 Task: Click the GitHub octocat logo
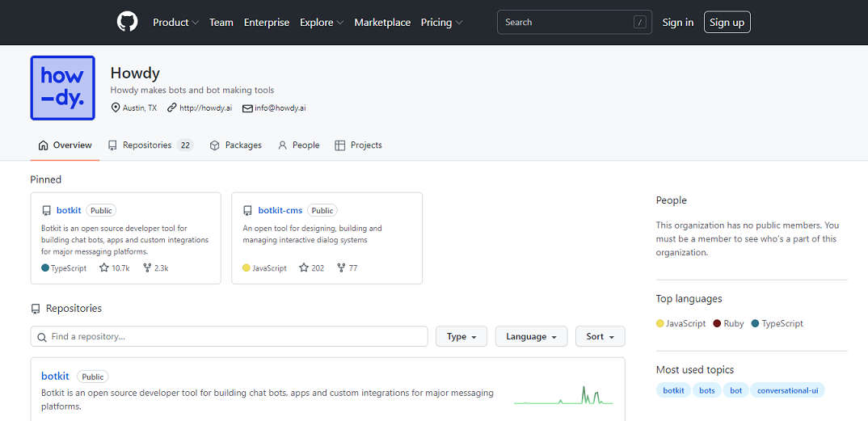pos(128,22)
